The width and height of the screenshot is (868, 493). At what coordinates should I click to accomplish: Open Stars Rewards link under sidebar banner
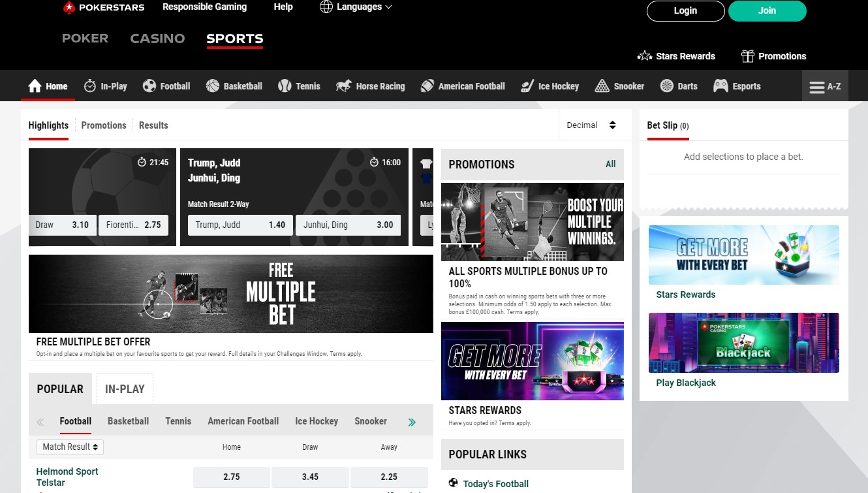pyautogui.click(x=685, y=294)
